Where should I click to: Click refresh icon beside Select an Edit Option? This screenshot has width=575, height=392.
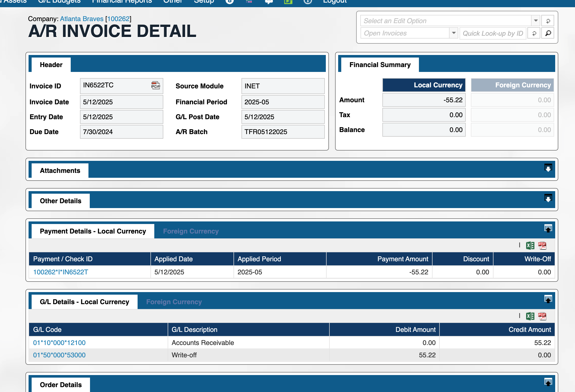(548, 21)
